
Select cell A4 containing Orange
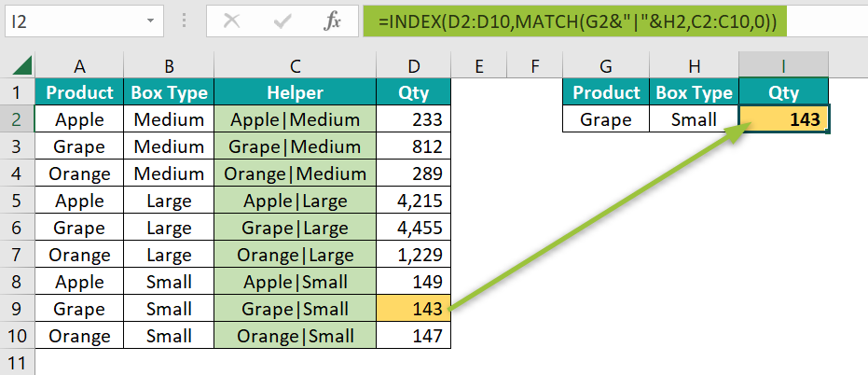coord(80,174)
